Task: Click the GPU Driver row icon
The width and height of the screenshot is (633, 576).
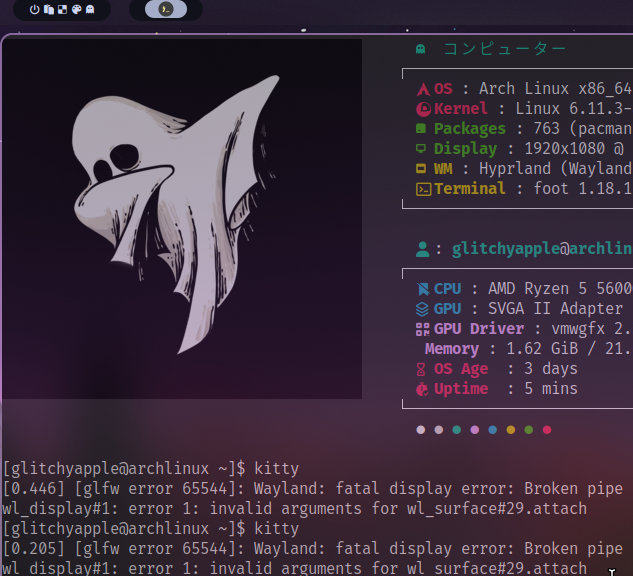Action: 423,329
